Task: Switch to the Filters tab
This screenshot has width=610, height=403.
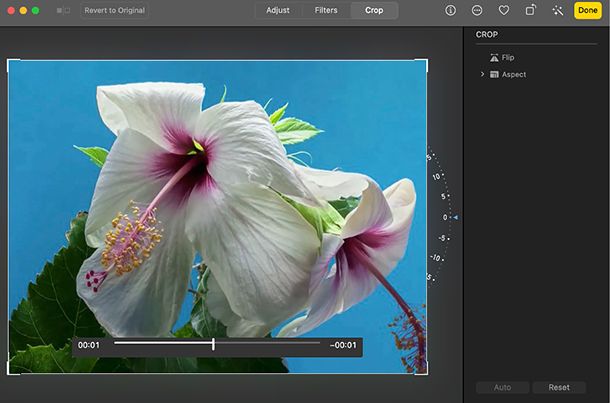Action: tap(326, 10)
